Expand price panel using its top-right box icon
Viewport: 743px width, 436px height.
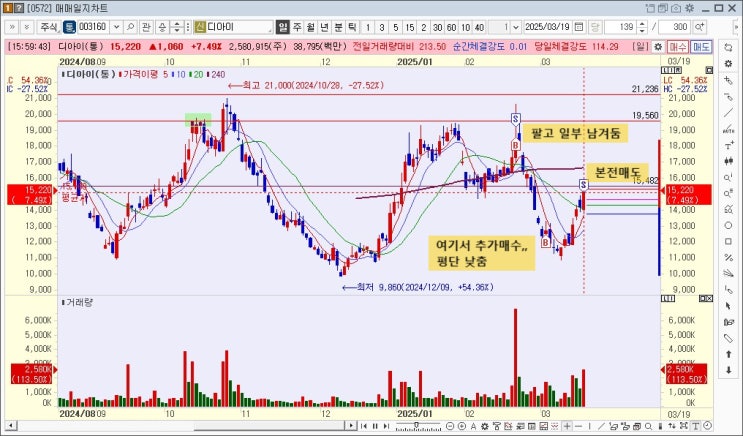[708, 70]
